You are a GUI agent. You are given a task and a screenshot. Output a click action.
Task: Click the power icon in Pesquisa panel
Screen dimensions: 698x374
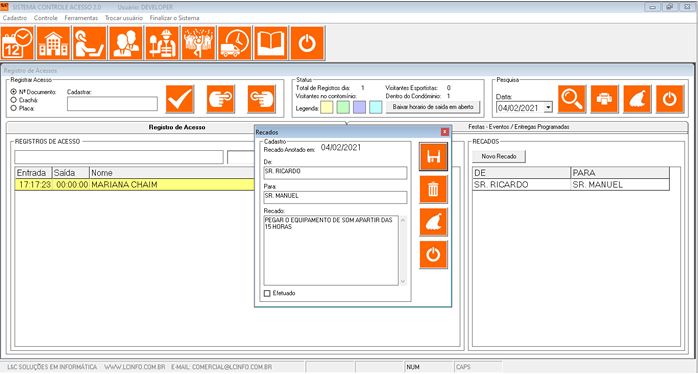pyautogui.click(x=670, y=99)
